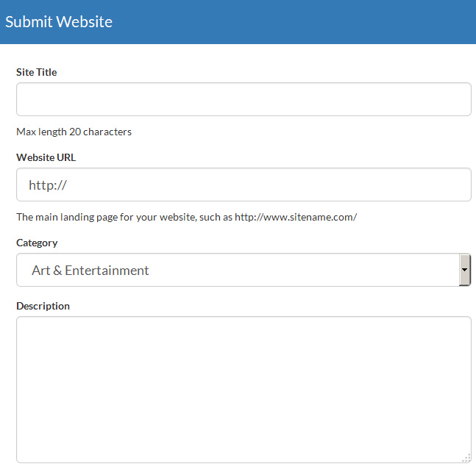The height and width of the screenshot is (472, 476).
Task: Grab the Description box resize handle
Action: pos(466,458)
